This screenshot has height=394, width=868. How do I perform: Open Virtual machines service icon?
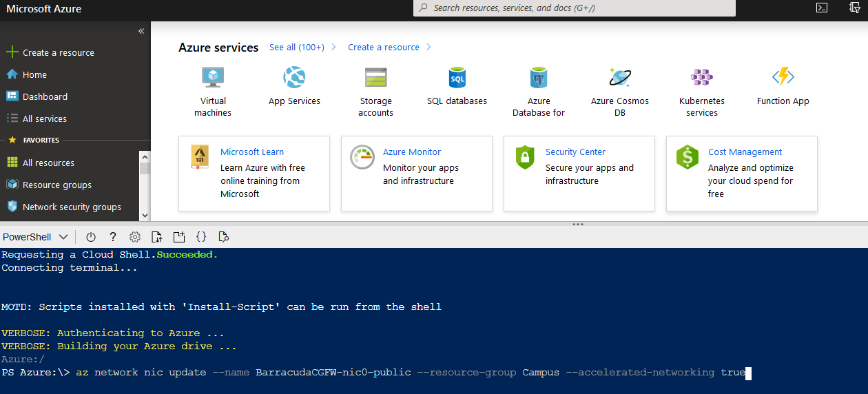(x=213, y=76)
